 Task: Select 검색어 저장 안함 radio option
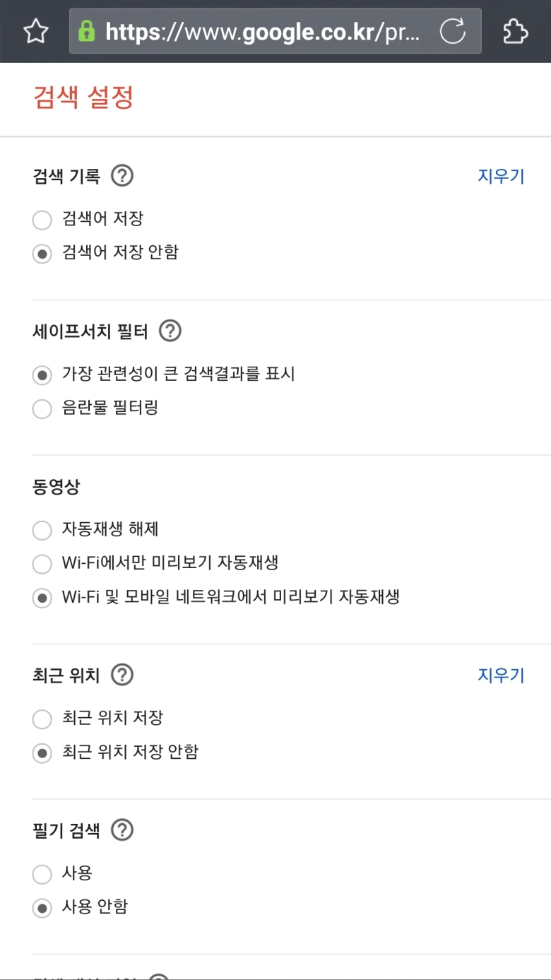pyautogui.click(x=42, y=254)
